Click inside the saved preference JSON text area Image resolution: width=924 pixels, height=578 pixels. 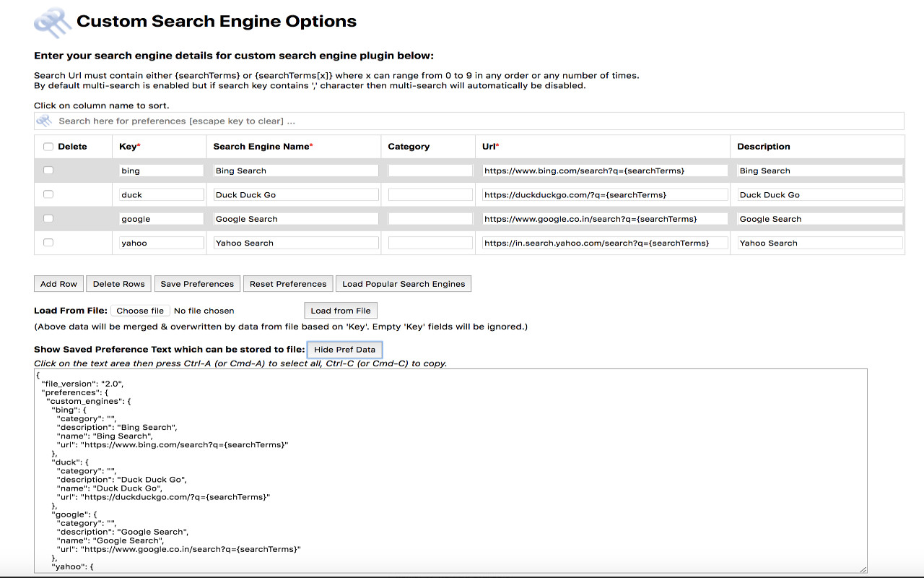(450, 471)
